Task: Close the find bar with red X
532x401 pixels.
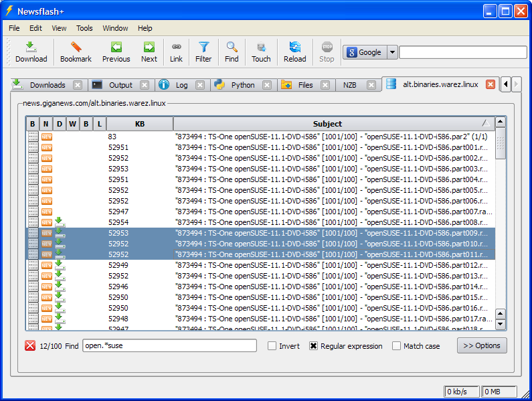Action: pyautogui.click(x=30, y=345)
